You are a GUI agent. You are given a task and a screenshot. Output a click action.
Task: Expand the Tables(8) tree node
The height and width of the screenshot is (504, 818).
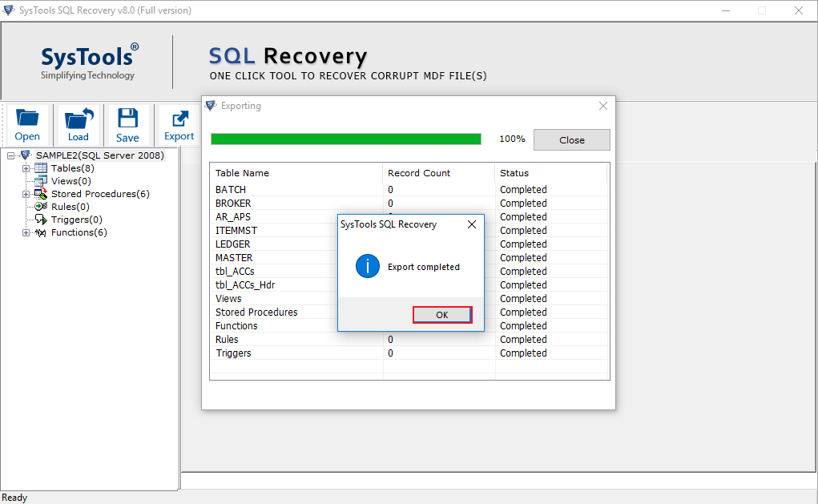pyautogui.click(x=26, y=168)
